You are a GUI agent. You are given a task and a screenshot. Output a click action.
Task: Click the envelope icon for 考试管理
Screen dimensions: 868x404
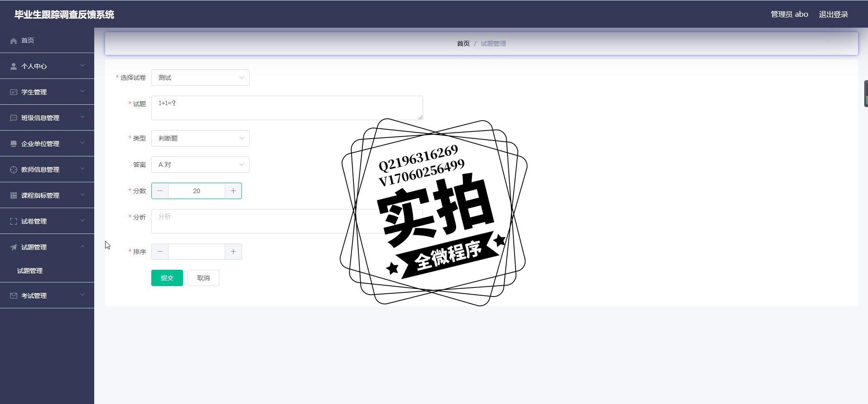14,296
